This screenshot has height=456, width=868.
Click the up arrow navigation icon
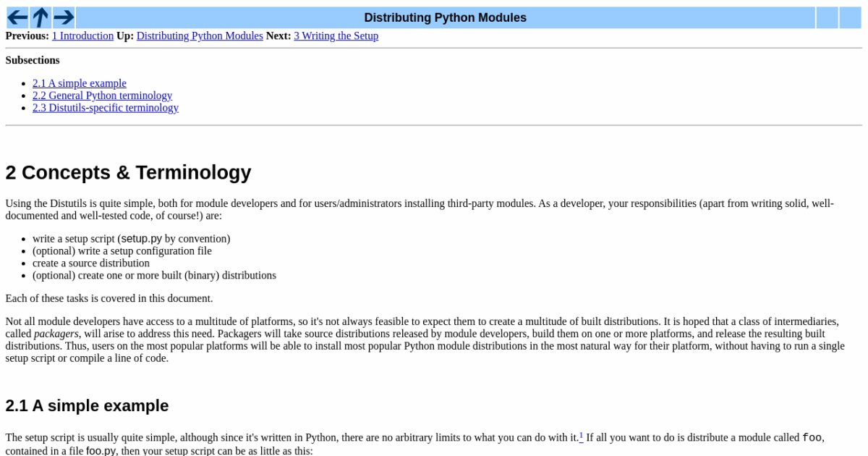point(41,17)
